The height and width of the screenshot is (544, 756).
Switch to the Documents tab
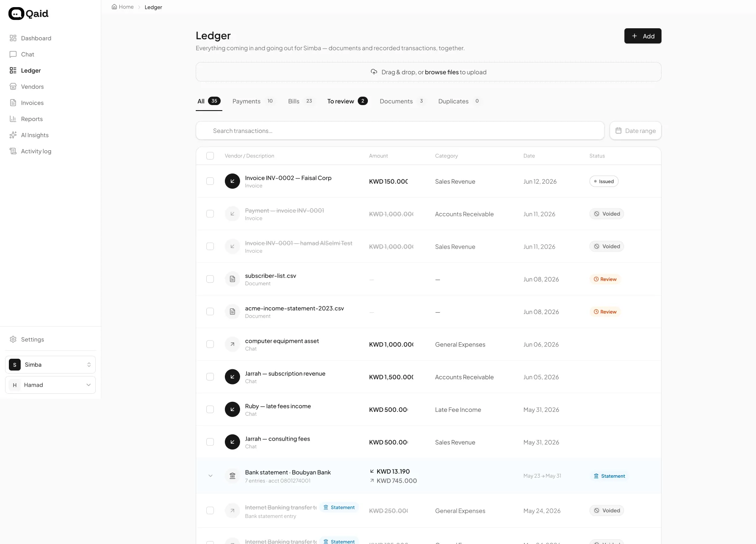pos(402,101)
